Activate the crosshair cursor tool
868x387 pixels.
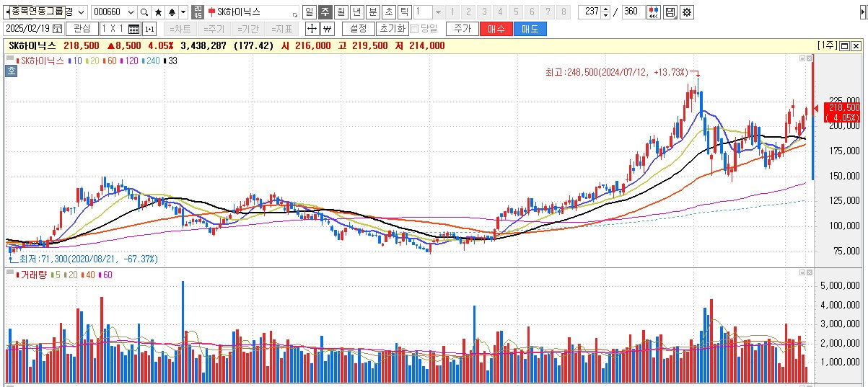(312, 29)
